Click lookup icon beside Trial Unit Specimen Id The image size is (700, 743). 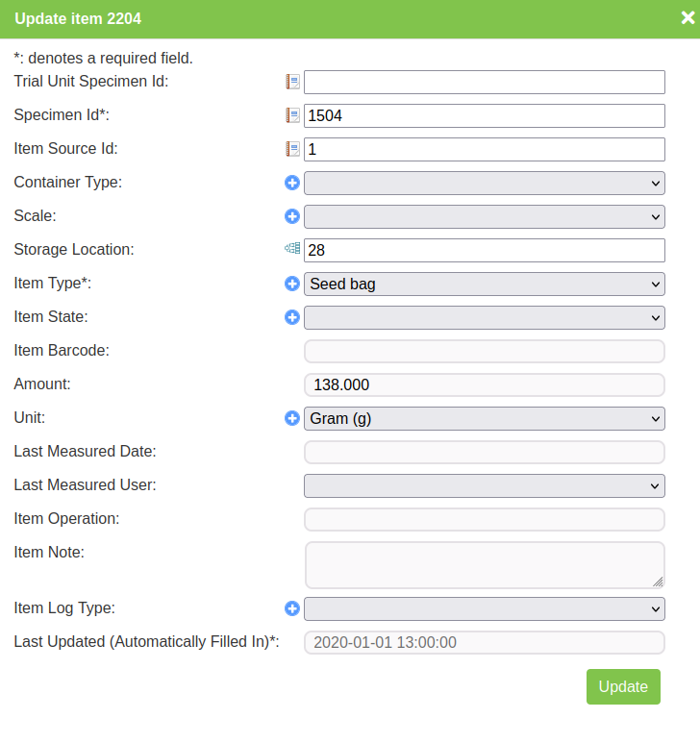click(292, 82)
